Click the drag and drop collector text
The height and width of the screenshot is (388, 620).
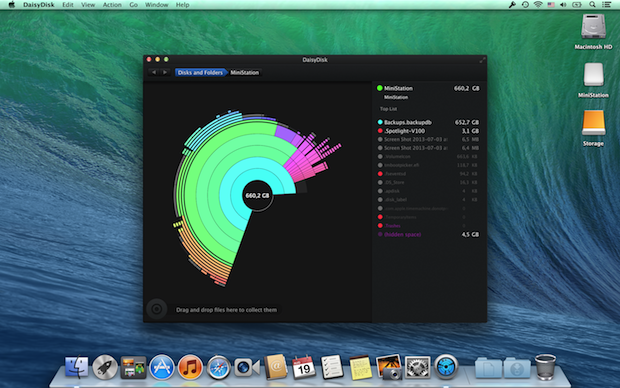226,310
